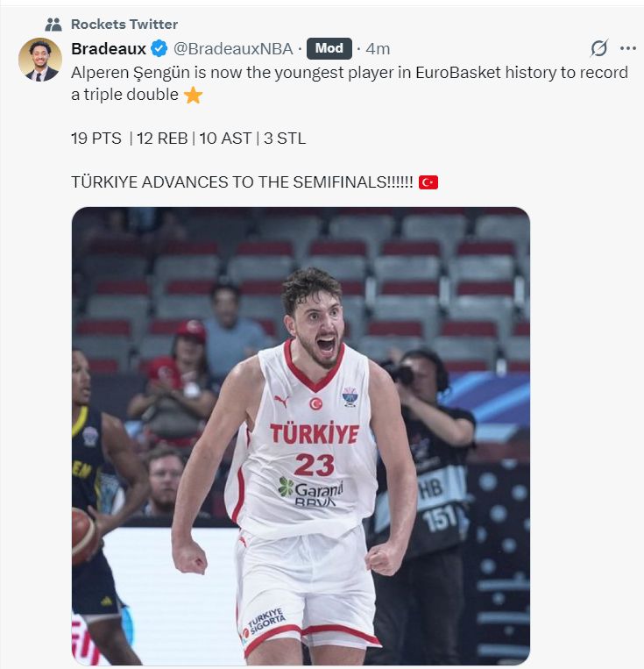Click the Bradeaux display name
644x669 pixels.
click(109, 48)
